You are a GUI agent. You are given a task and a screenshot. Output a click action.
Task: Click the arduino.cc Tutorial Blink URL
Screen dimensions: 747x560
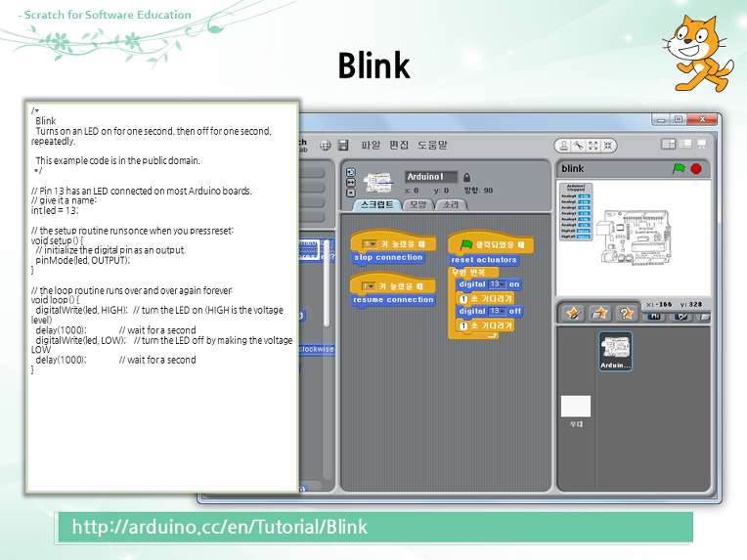pos(220,527)
